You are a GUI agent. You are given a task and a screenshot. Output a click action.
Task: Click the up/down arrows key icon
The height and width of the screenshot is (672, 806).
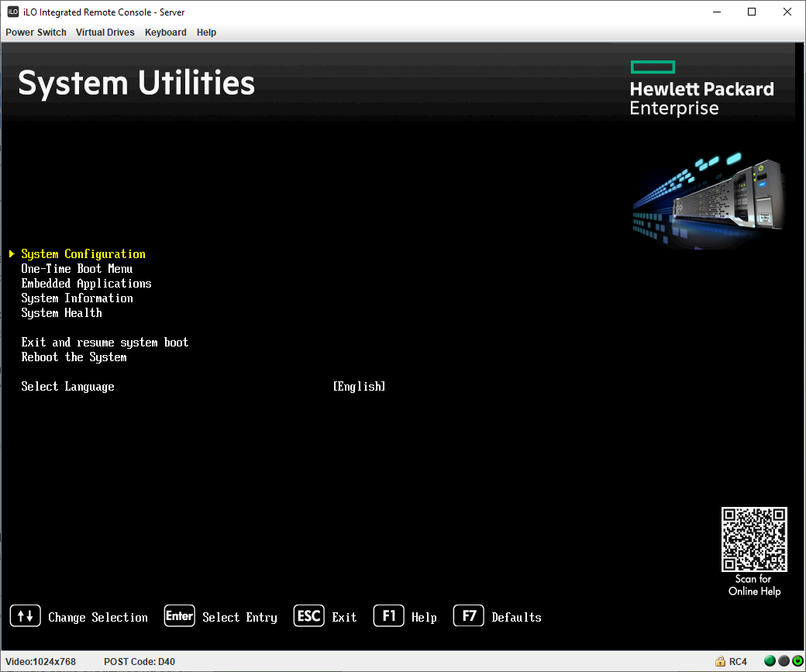click(x=25, y=616)
